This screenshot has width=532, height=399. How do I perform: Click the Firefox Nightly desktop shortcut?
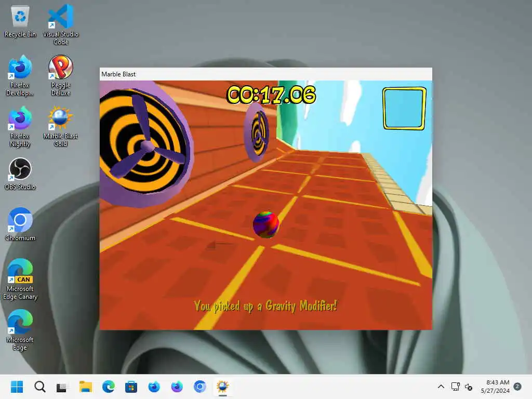20,126
